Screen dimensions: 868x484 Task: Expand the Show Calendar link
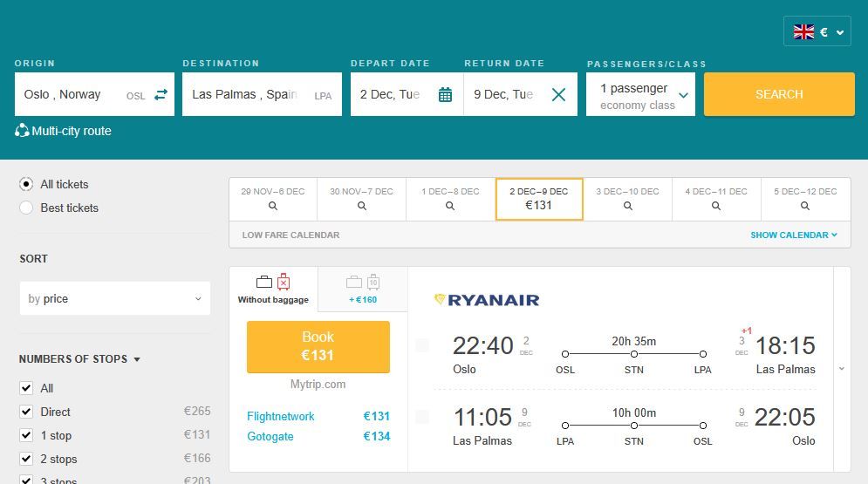tap(793, 235)
